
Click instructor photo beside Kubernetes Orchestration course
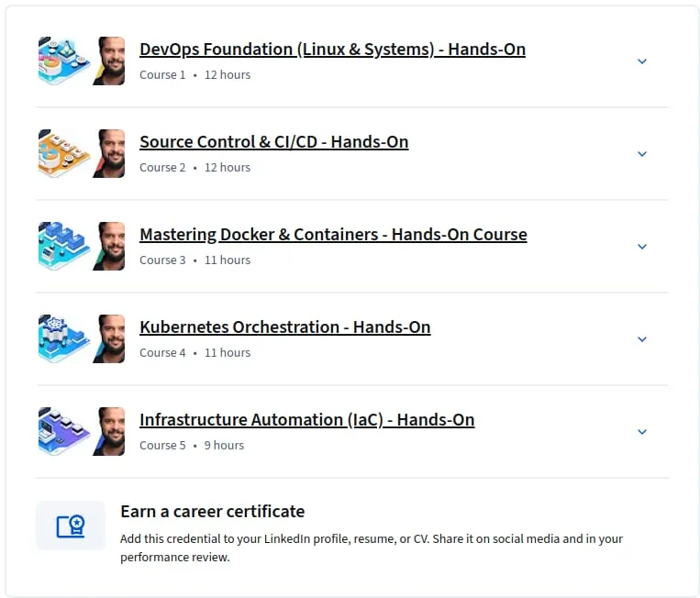pos(109,338)
